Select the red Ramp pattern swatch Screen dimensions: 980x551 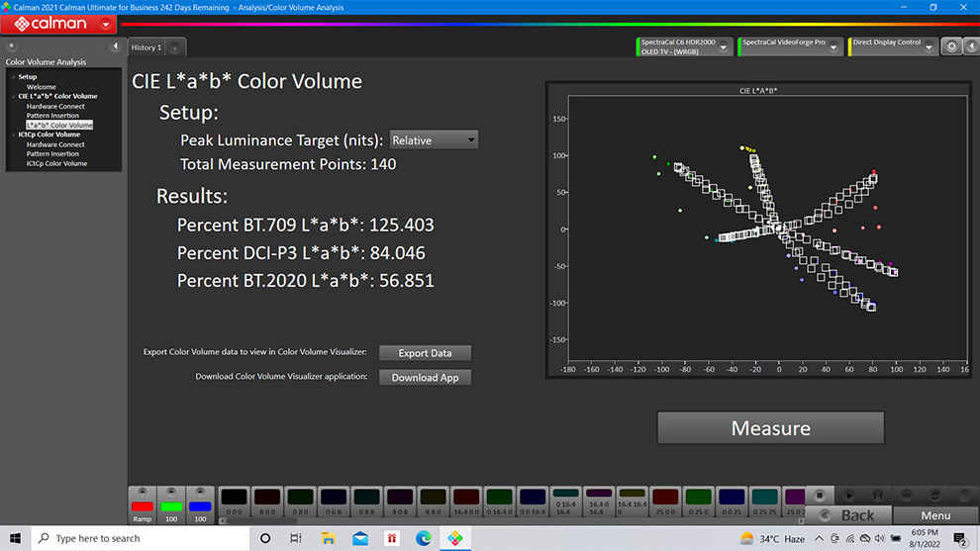(143, 505)
